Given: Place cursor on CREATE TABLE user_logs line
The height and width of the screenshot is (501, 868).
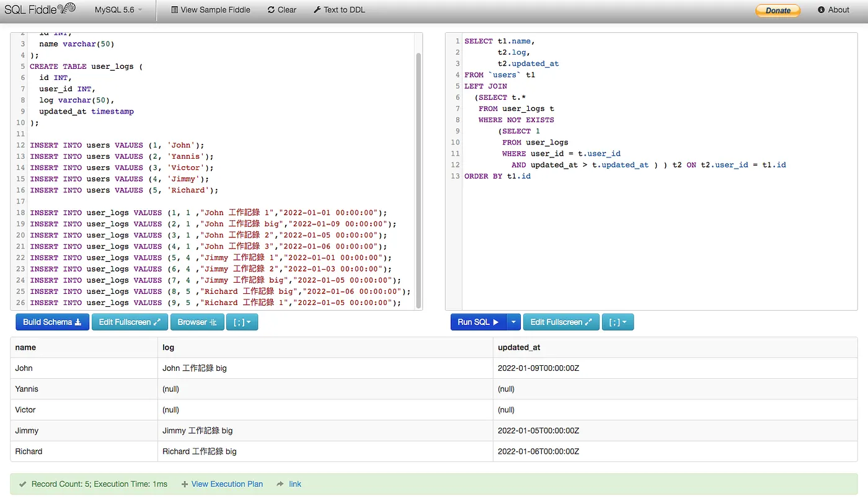Looking at the screenshot, I should pyautogui.click(x=86, y=66).
